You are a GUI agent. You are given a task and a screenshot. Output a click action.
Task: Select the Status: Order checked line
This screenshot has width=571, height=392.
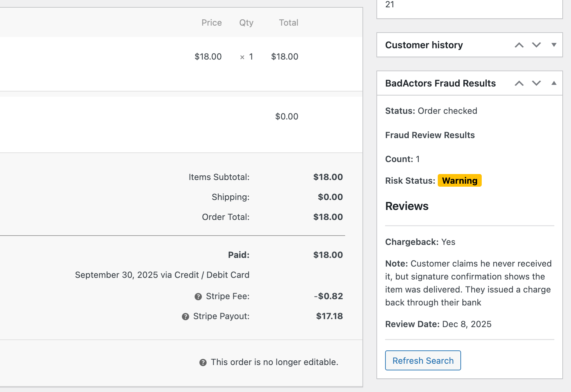point(431,111)
